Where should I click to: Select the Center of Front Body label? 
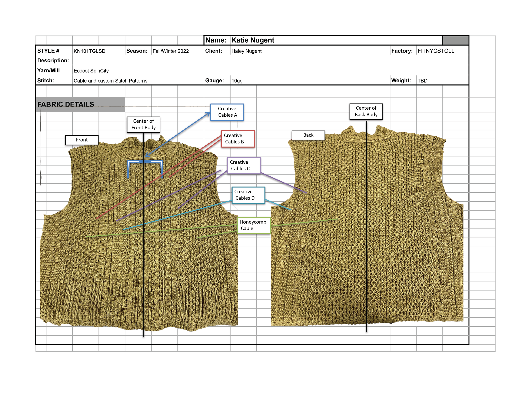pyautogui.click(x=143, y=124)
